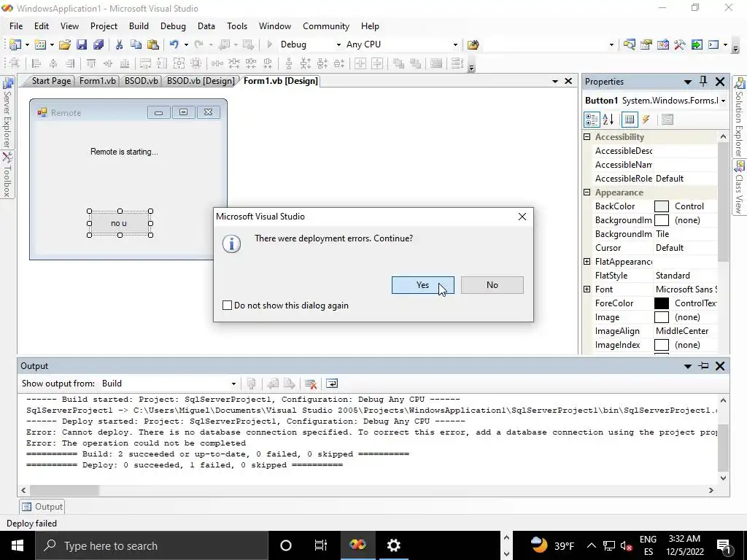Click the BackgroundImage (none) swatch
The width and height of the screenshot is (747, 560).
[661, 220]
